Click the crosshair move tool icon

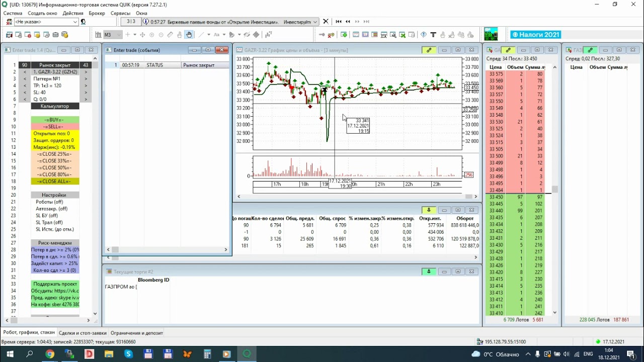coord(142,35)
